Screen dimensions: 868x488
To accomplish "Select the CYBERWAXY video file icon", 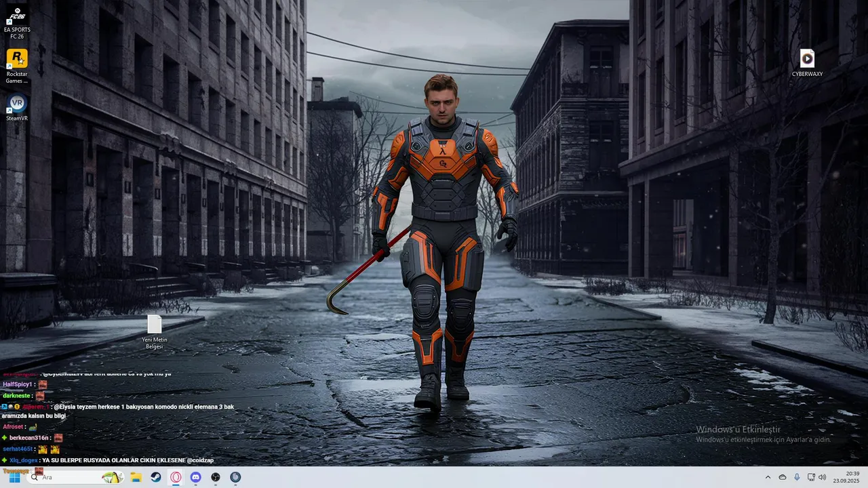I will click(807, 62).
